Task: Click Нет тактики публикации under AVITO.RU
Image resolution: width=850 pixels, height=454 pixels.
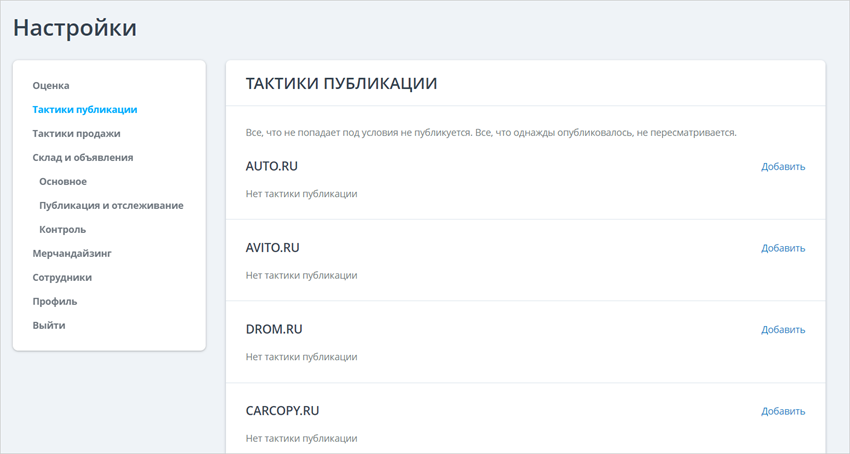Action: [301, 275]
